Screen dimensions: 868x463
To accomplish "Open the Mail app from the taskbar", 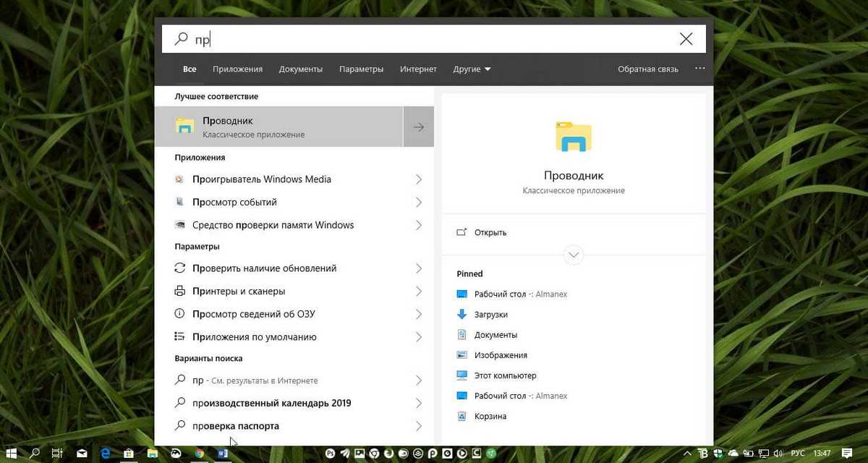I will coord(82,454).
